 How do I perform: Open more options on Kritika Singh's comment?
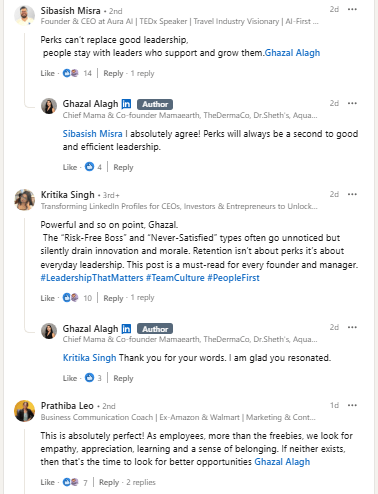(352, 194)
